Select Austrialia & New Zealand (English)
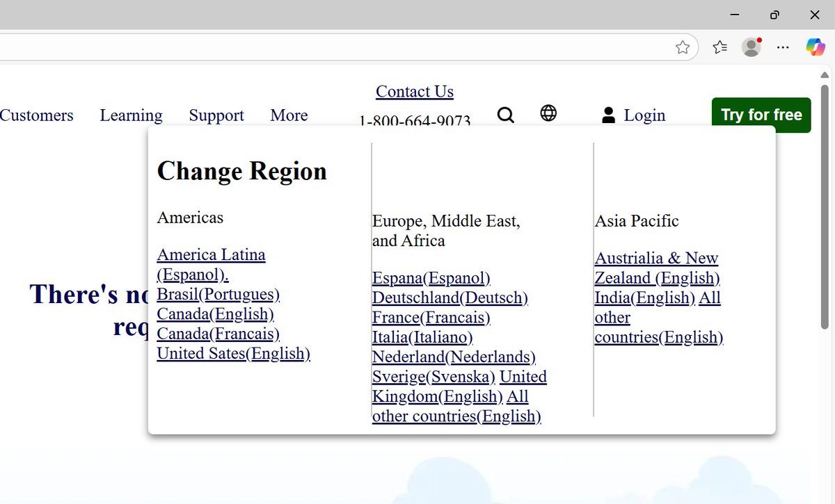Viewport: 835px width, 504px height. (x=657, y=268)
